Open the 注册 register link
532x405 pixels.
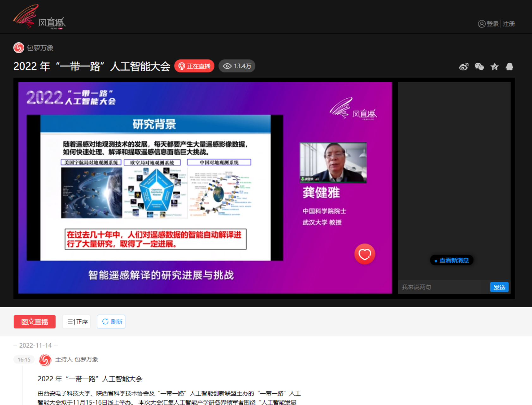click(x=509, y=24)
